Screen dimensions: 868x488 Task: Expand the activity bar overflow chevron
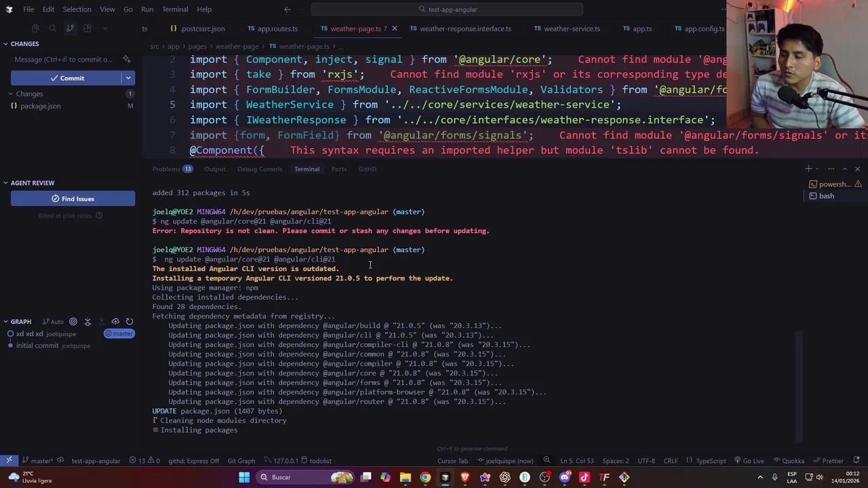(x=104, y=28)
